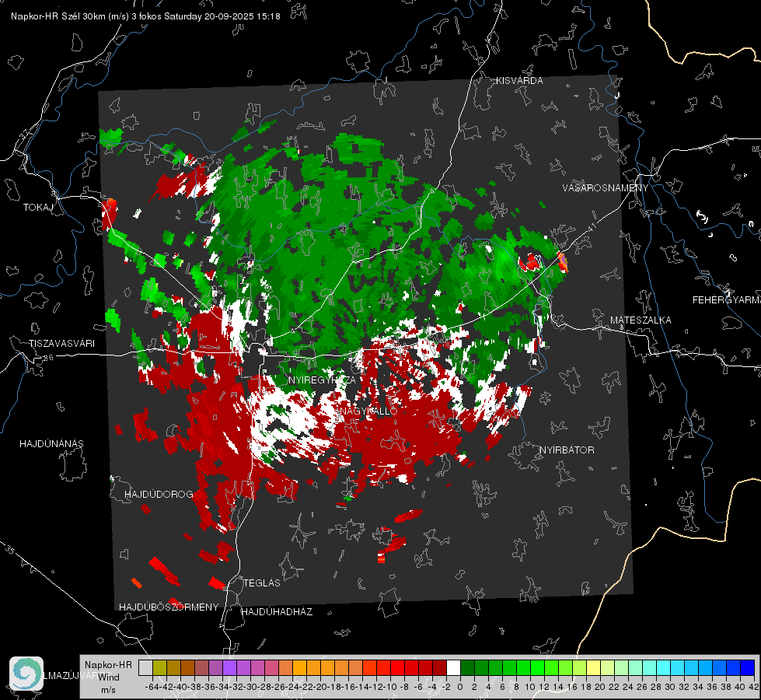The image size is (761, 700).
Task: Click the road number 41 near Vásárosnamény
Action: [x=591, y=227]
